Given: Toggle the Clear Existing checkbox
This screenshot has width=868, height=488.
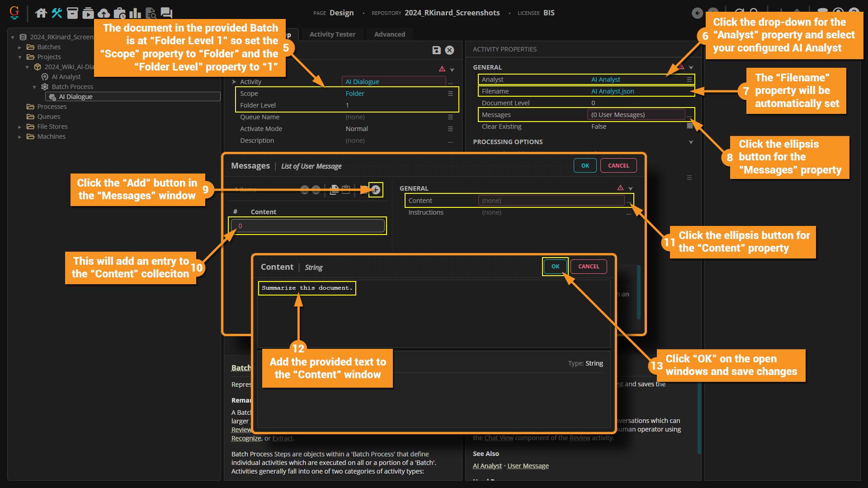Looking at the screenshot, I should click(x=689, y=127).
